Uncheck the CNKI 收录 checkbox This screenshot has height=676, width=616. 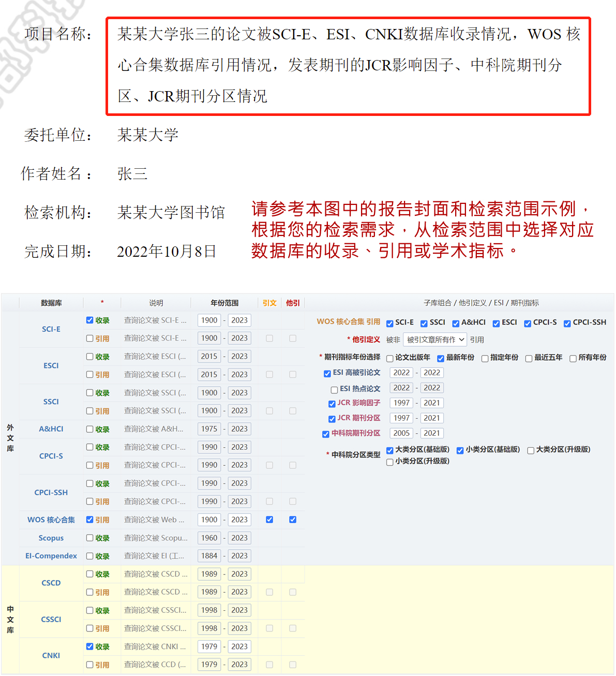pos(90,646)
